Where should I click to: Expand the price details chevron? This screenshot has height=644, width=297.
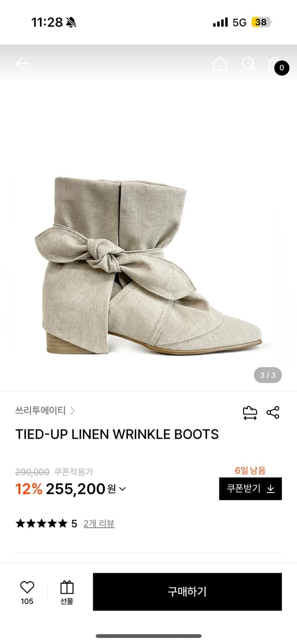[x=122, y=489]
